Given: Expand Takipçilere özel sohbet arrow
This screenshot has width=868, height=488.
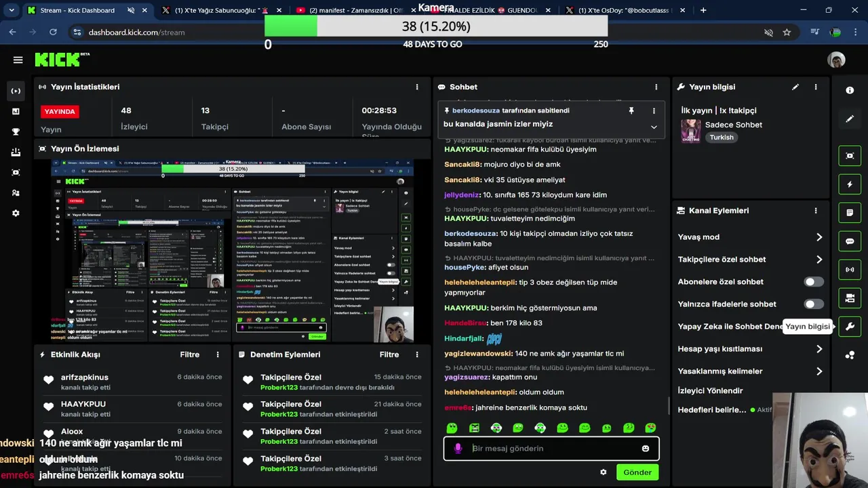Looking at the screenshot, I should point(819,259).
